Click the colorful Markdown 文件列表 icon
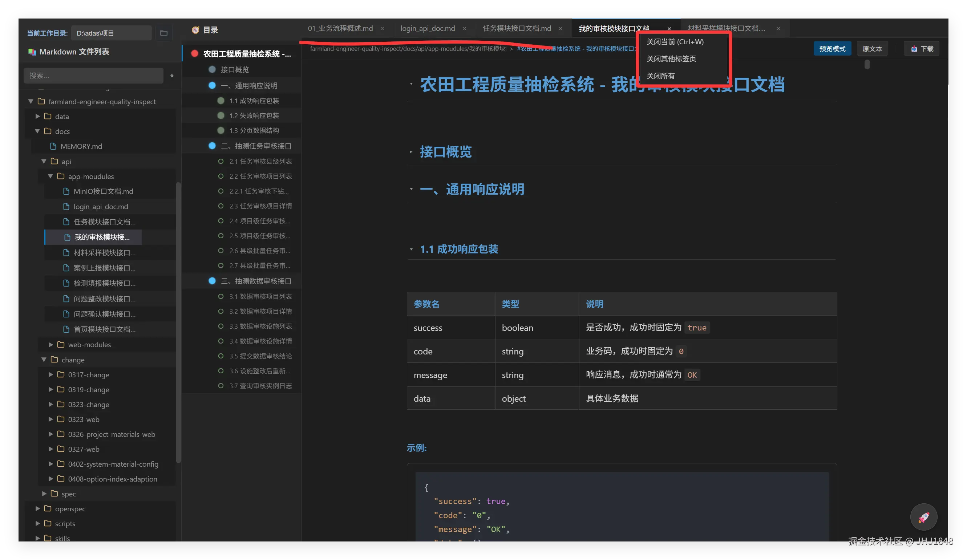The width and height of the screenshot is (967, 560). [x=32, y=52]
